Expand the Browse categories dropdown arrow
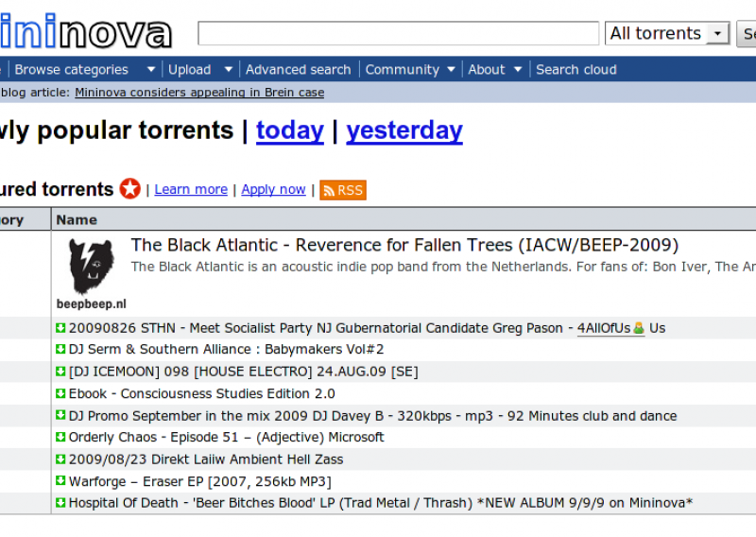The height and width of the screenshot is (537, 756). pyautogui.click(x=151, y=69)
